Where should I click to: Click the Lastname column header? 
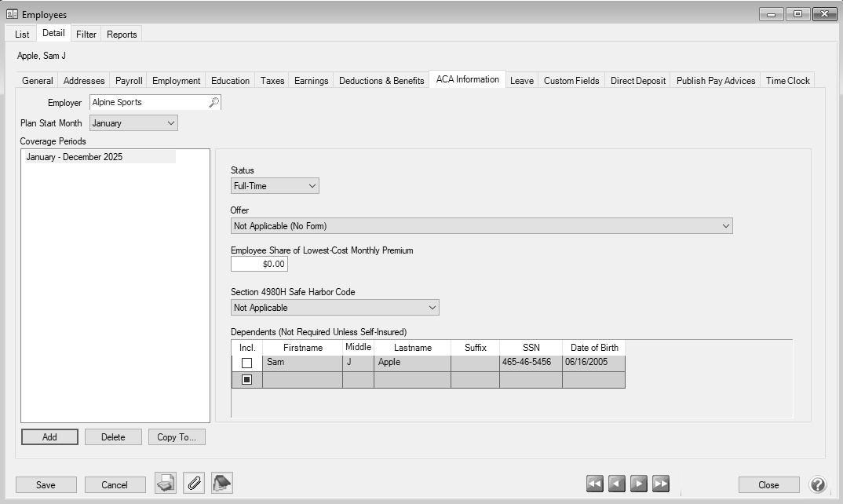[x=412, y=348]
